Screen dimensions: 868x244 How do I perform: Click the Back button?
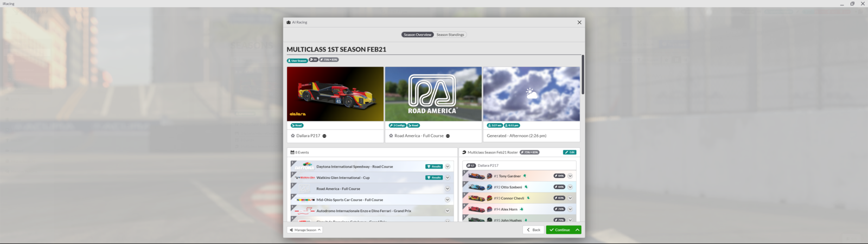tap(534, 230)
